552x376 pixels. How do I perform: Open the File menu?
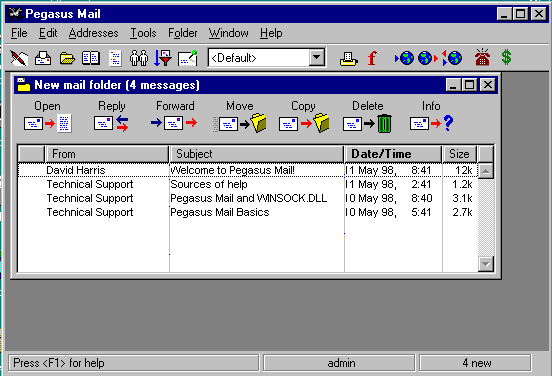[x=19, y=33]
